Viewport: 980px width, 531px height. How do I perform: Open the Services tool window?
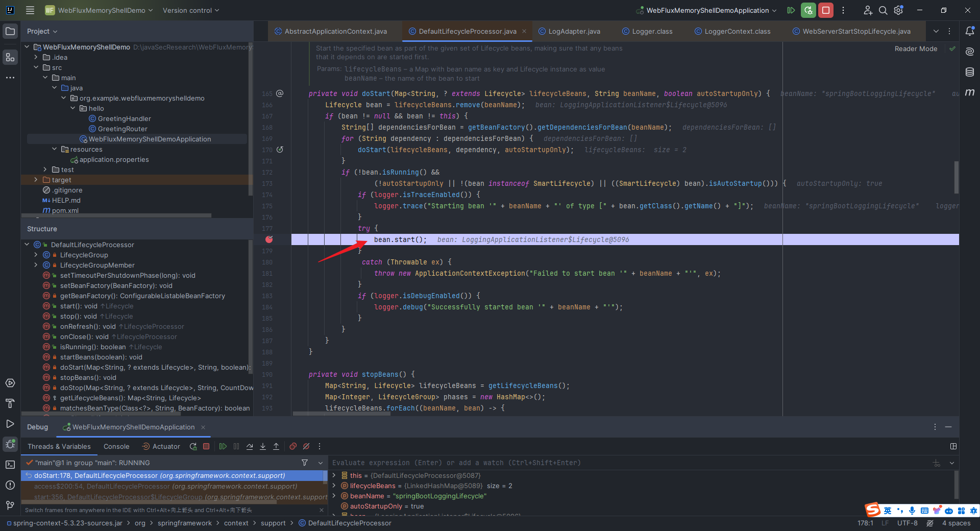pos(10,383)
